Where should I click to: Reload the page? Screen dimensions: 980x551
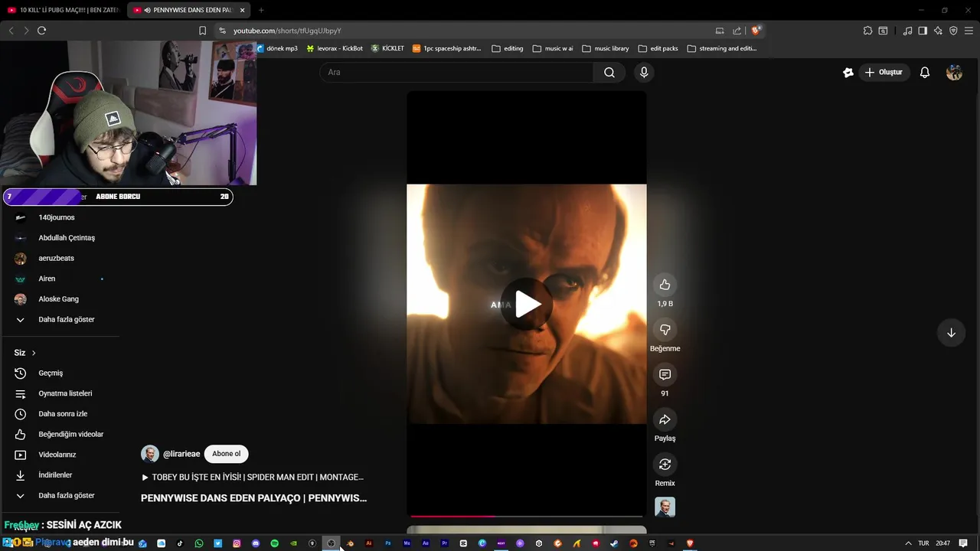tap(41, 31)
